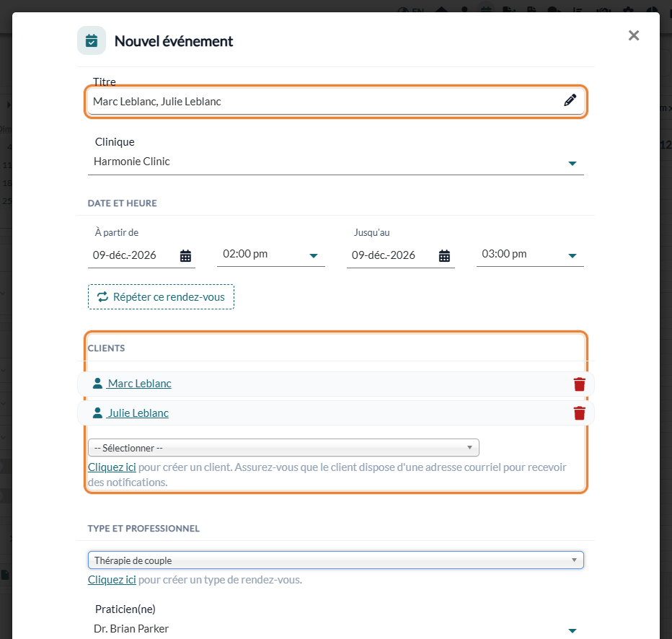Click the Titre input field

coord(335,102)
